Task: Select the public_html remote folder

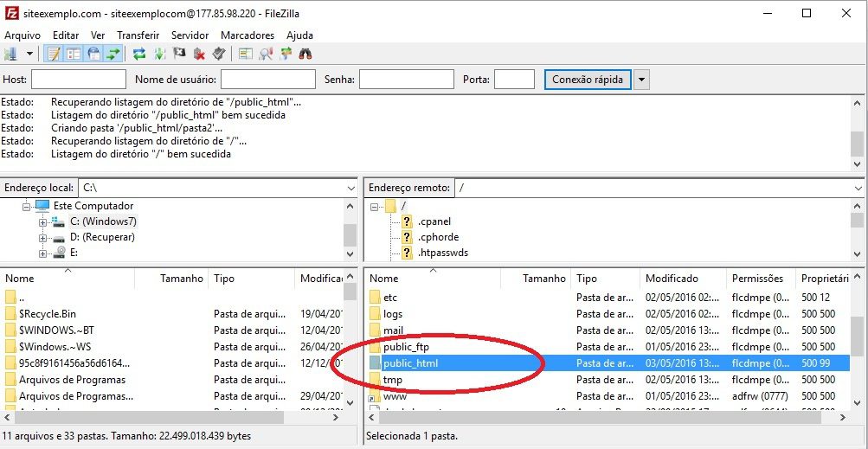Action: click(410, 363)
